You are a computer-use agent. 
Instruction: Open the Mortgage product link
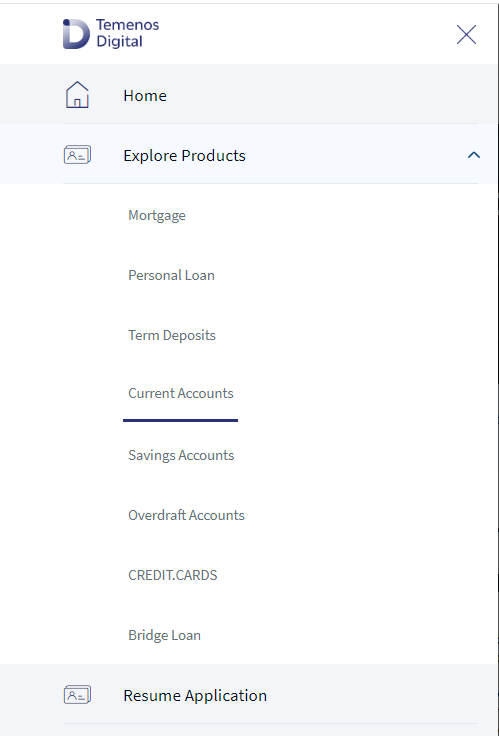coord(157,215)
